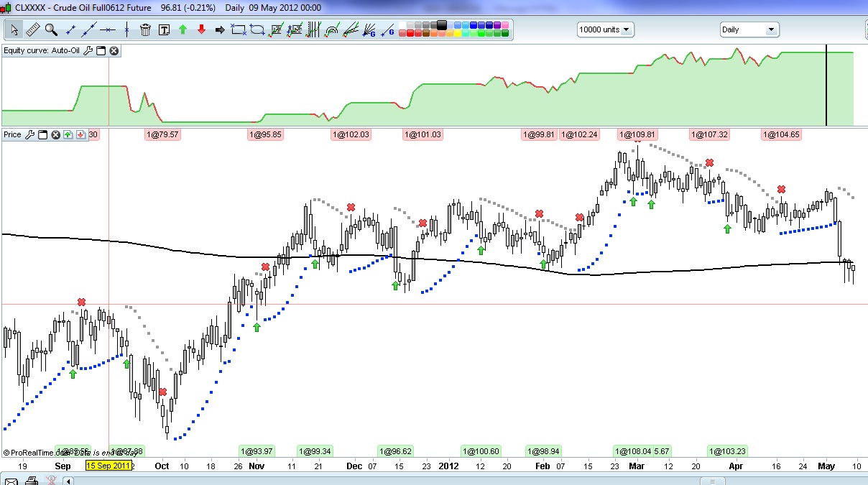
Task: Maximize the Equity curve panel
Action: coord(101,51)
